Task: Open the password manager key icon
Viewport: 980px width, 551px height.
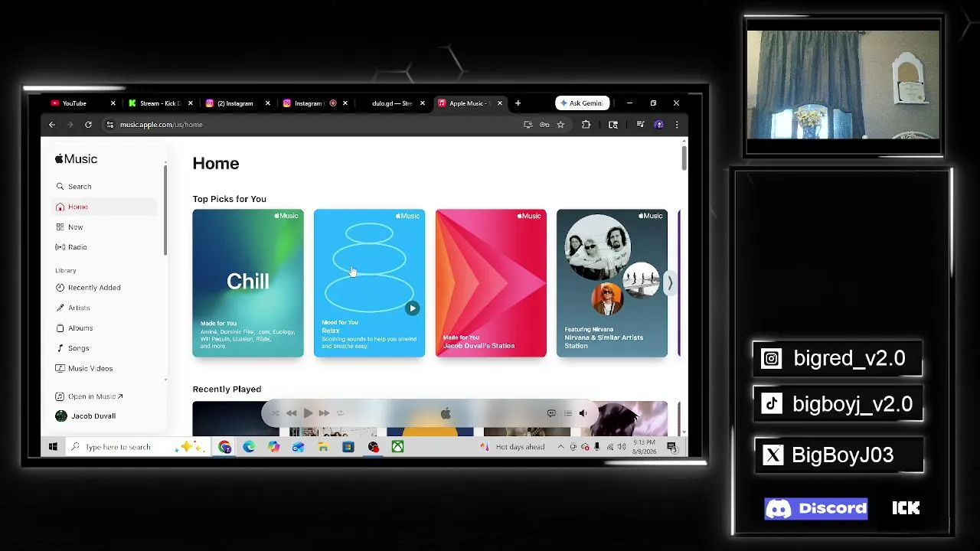Action: (x=544, y=125)
